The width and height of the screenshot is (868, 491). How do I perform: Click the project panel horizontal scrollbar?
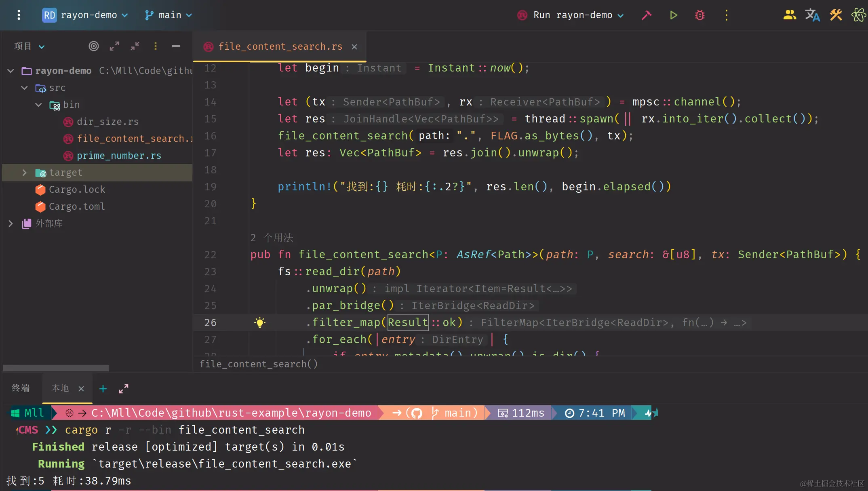click(56, 368)
